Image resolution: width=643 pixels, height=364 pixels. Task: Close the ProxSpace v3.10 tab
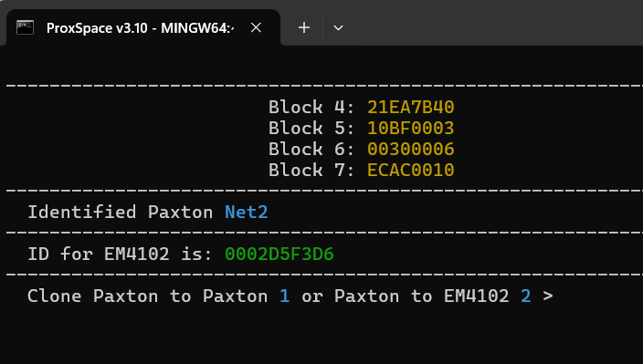[256, 28]
